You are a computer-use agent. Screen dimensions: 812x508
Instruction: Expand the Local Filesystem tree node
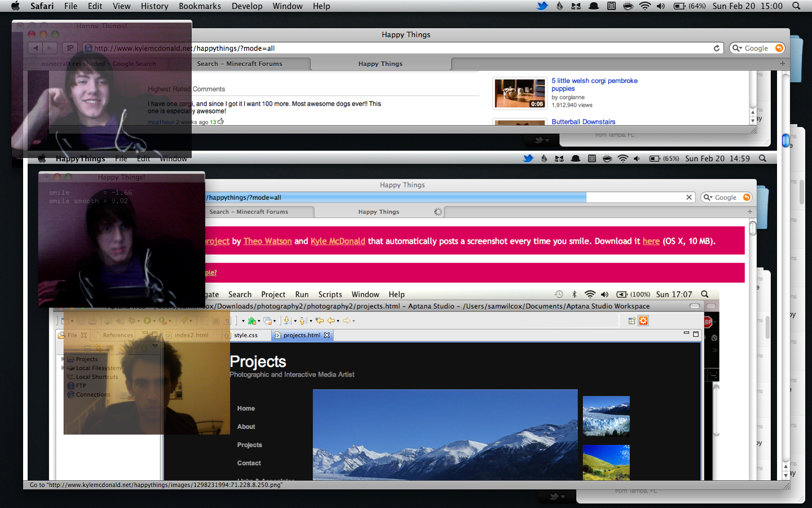point(63,368)
